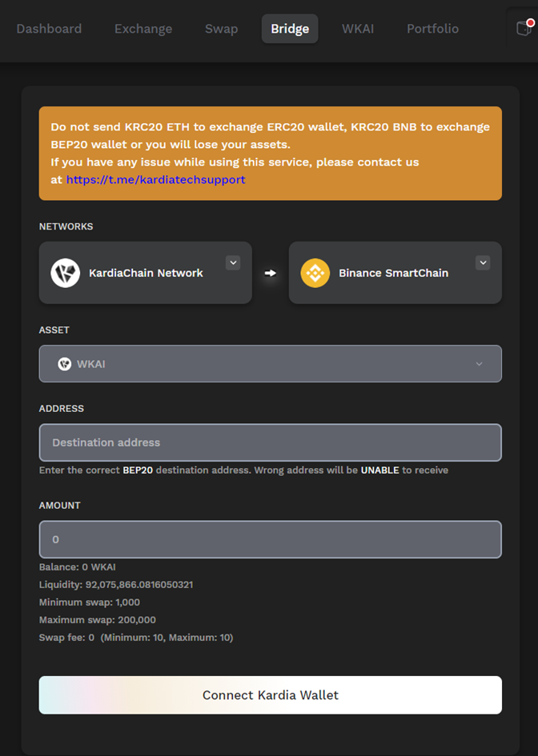Screen dimensions: 538x756
Task: Click the network direction arrow icon
Action: pos(271,273)
